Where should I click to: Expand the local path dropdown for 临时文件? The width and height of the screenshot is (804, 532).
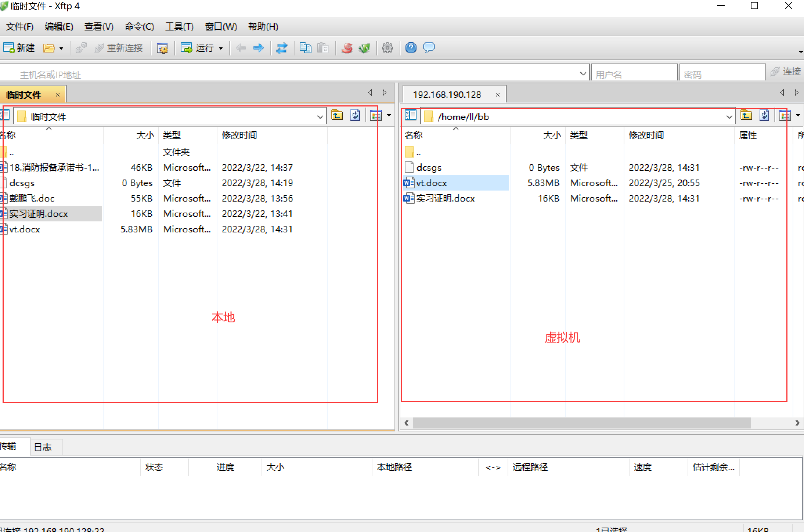(320, 117)
